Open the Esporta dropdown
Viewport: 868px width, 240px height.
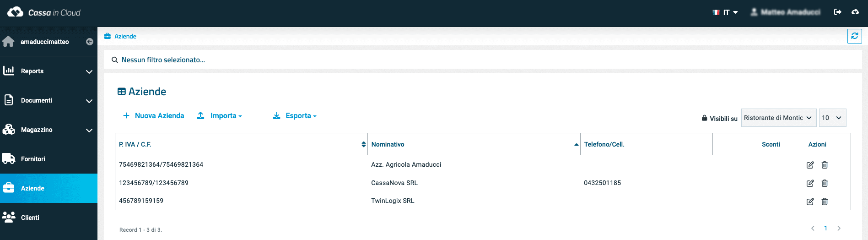[295, 115]
